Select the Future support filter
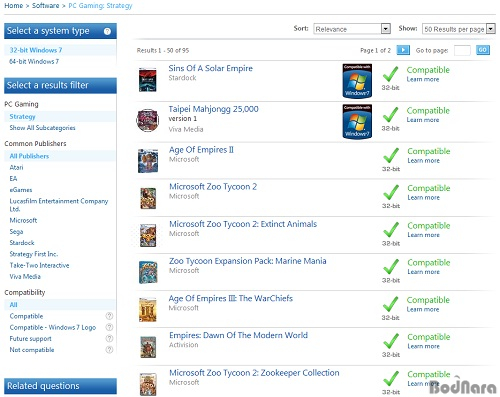This screenshot has height=397, width=500. (31, 339)
